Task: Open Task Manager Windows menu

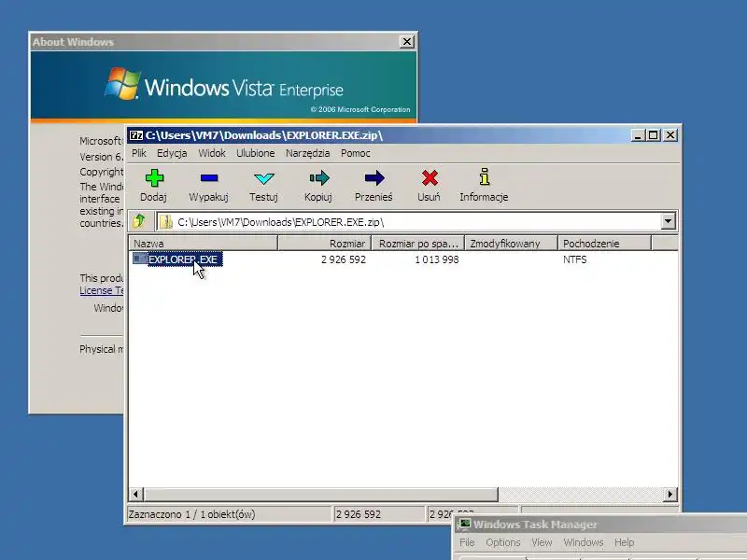Action: (x=583, y=542)
